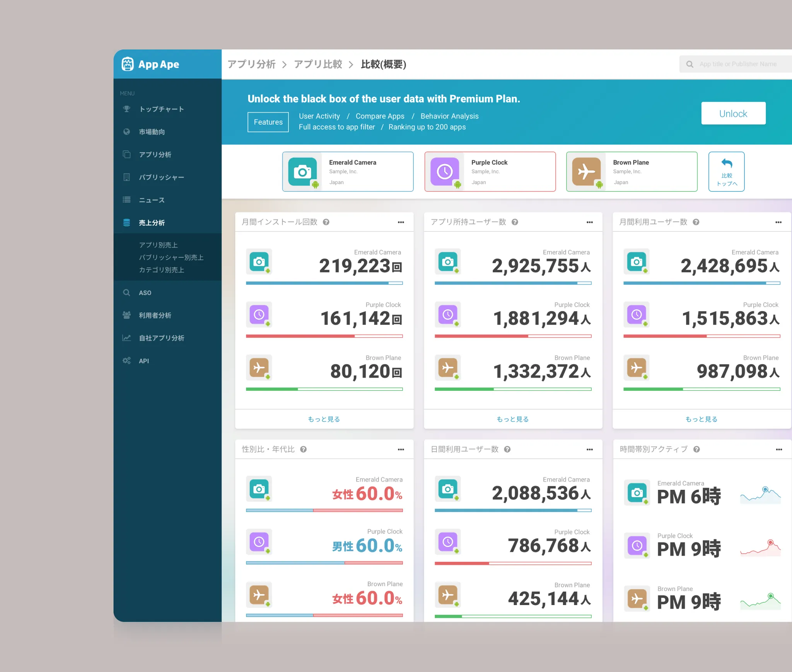792x672 pixels.
Task: Open options menu on 月間インストール回数 card
Action: 401,222
